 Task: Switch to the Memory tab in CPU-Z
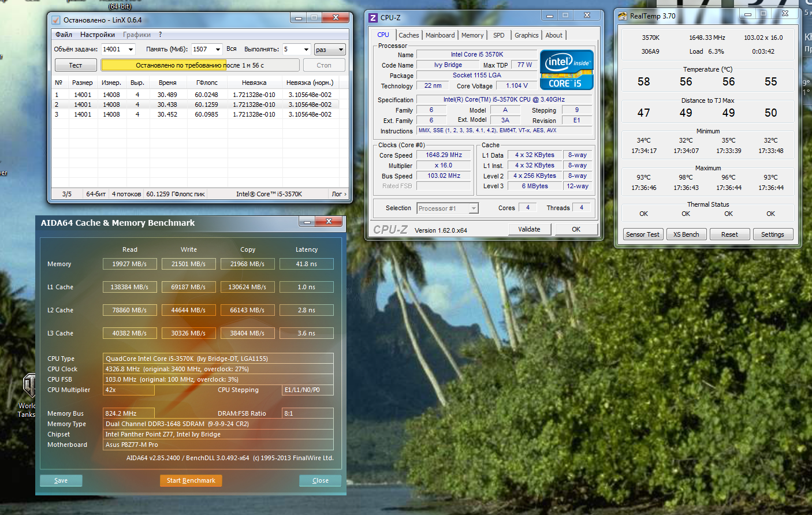pyautogui.click(x=472, y=35)
